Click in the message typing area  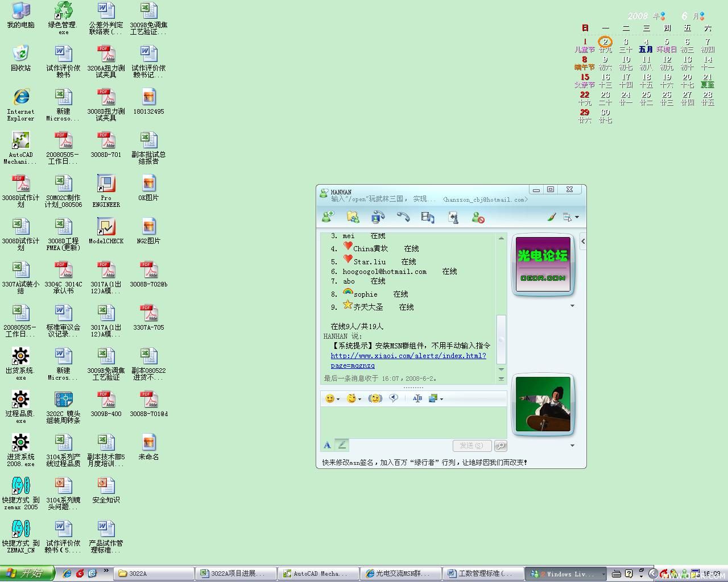click(x=413, y=422)
